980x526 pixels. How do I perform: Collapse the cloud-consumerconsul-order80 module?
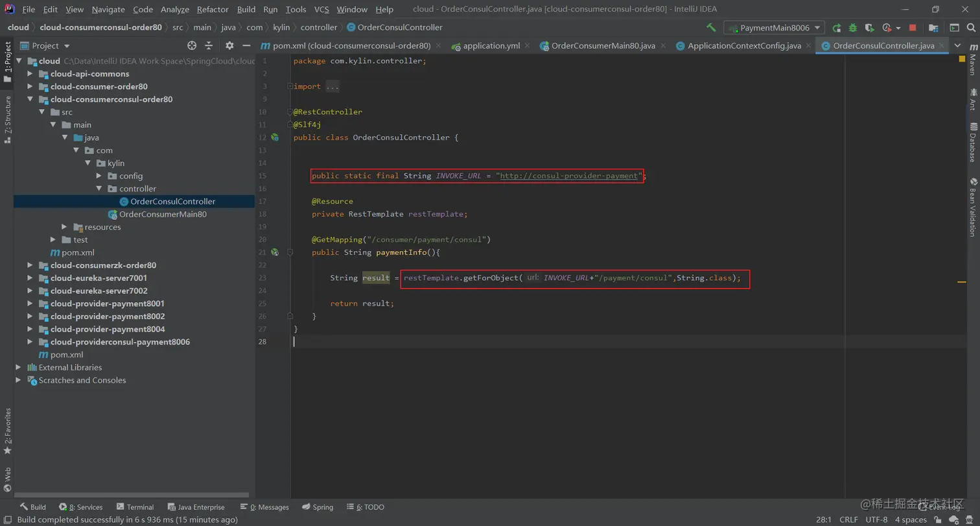tap(30, 99)
